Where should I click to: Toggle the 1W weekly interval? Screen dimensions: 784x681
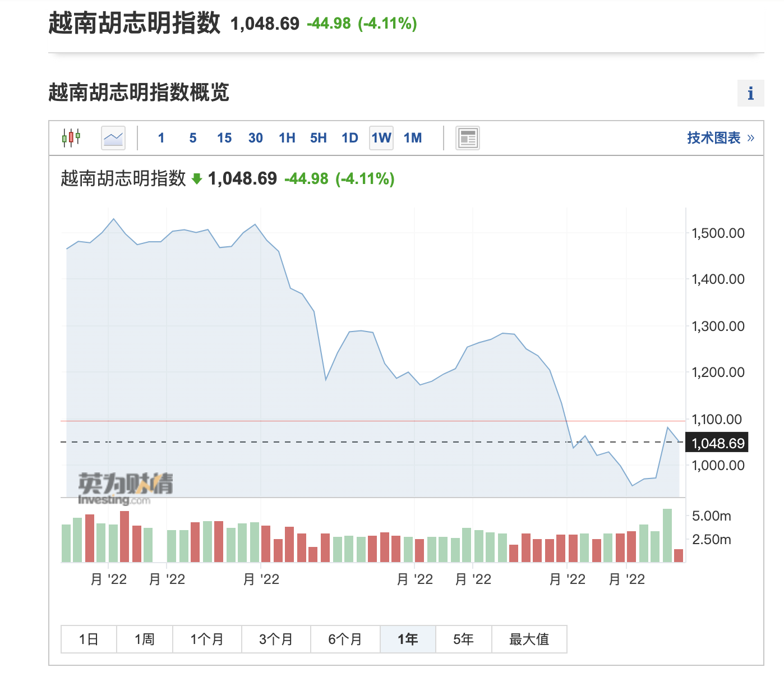pos(381,138)
